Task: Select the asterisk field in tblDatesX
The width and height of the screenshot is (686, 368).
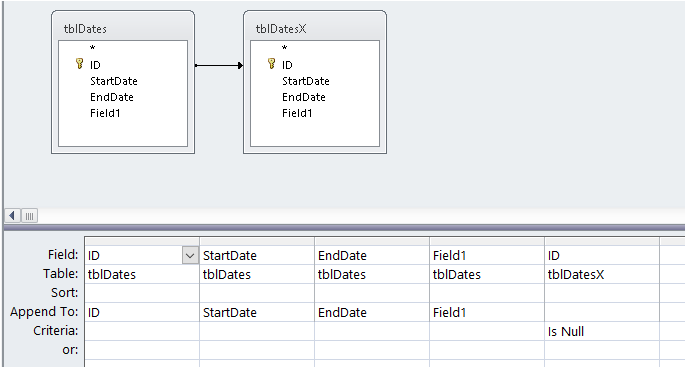Action: click(284, 48)
